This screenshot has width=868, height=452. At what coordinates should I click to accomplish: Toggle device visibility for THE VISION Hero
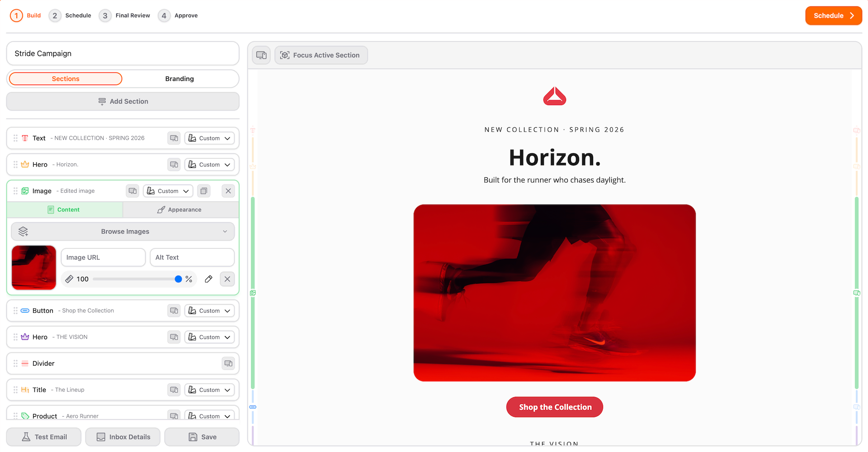pyautogui.click(x=174, y=337)
